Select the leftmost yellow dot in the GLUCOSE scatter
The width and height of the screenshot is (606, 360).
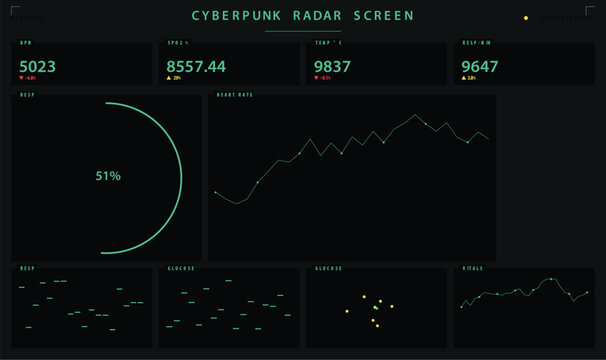coord(347,311)
